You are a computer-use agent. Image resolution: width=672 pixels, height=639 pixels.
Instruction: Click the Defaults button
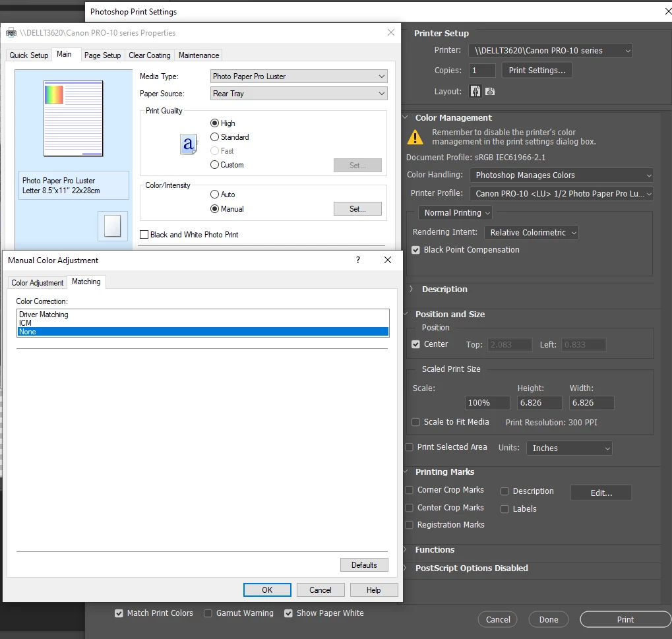(x=364, y=565)
